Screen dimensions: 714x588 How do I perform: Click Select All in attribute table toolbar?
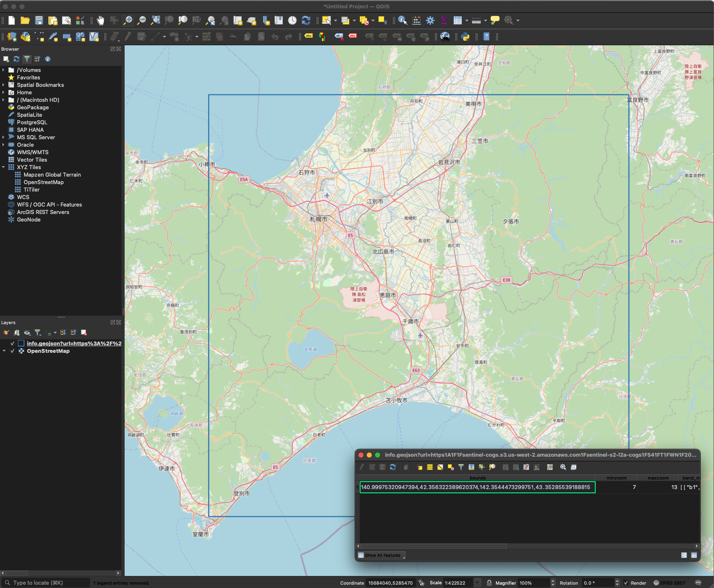430,467
